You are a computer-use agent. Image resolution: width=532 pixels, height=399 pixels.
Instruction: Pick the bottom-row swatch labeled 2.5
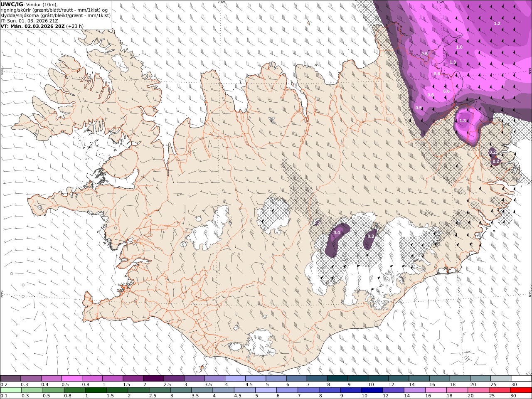tap(159, 390)
